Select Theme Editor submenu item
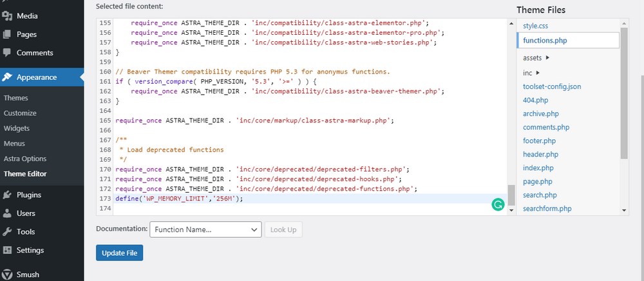 click(x=26, y=174)
